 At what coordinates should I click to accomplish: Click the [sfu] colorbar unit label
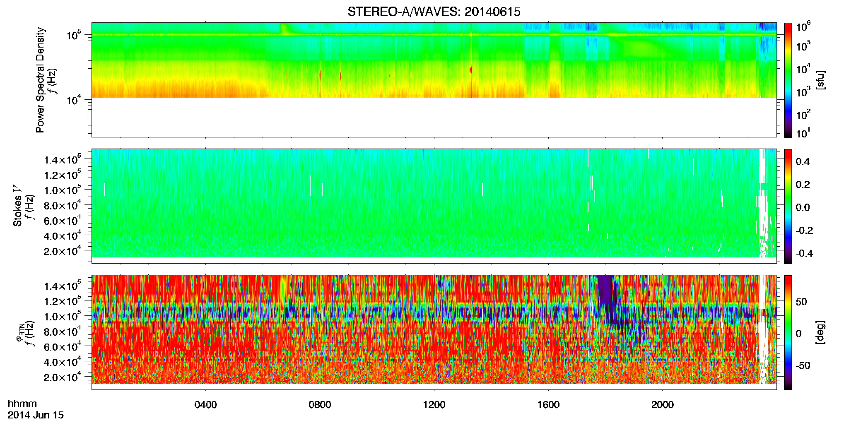[821, 80]
